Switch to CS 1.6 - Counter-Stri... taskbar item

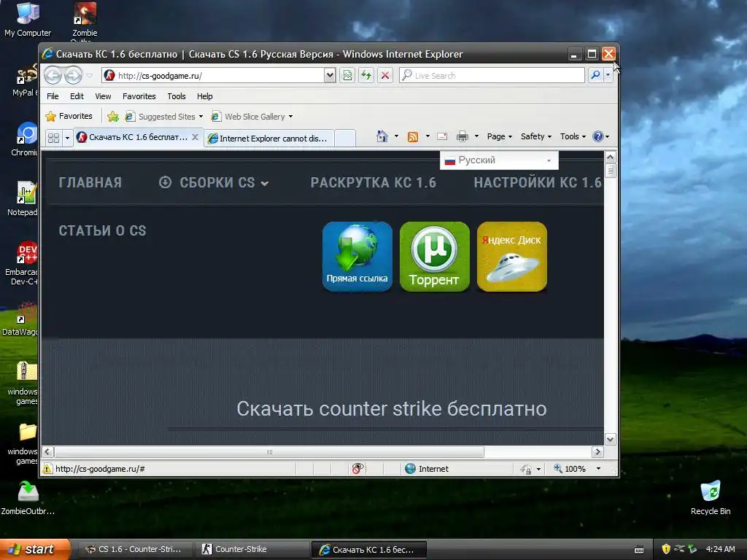pyautogui.click(x=134, y=549)
